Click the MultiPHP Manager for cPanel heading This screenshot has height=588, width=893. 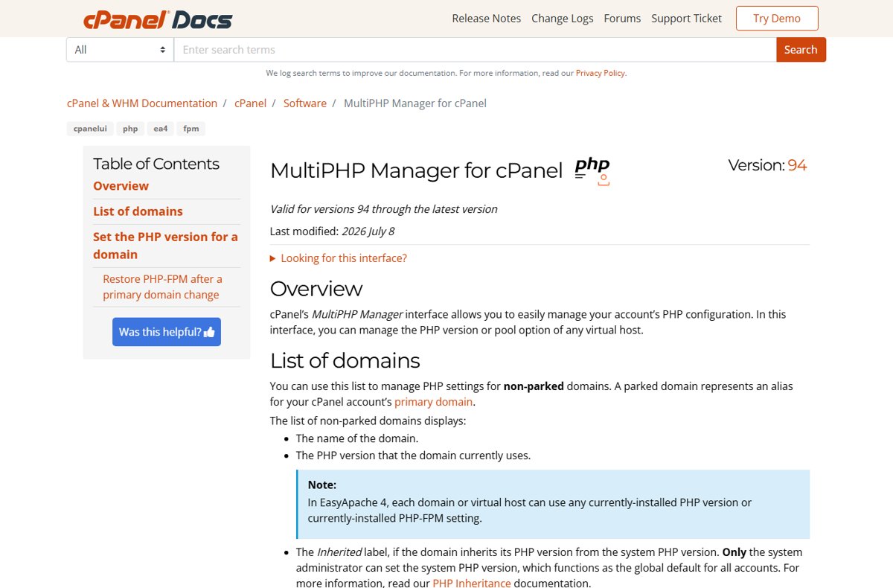[416, 170]
